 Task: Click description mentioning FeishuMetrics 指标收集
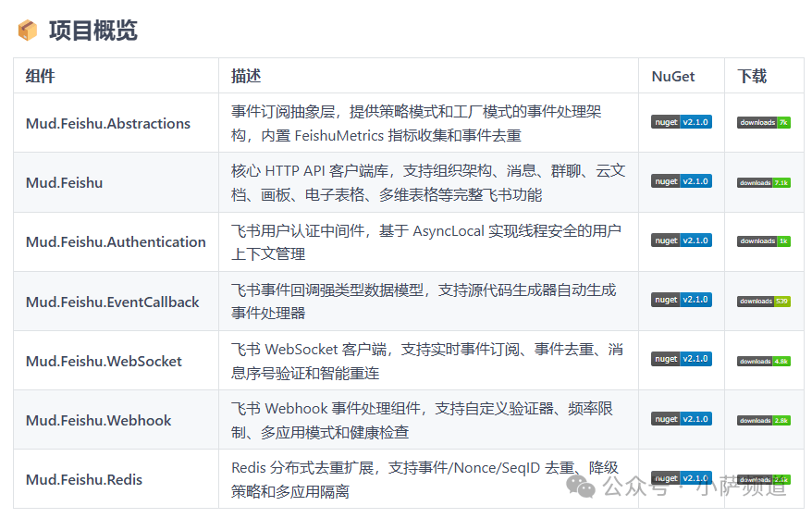click(416, 123)
